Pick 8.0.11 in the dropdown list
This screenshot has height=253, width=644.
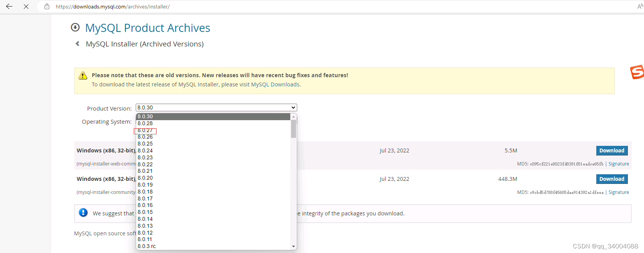tap(213, 239)
